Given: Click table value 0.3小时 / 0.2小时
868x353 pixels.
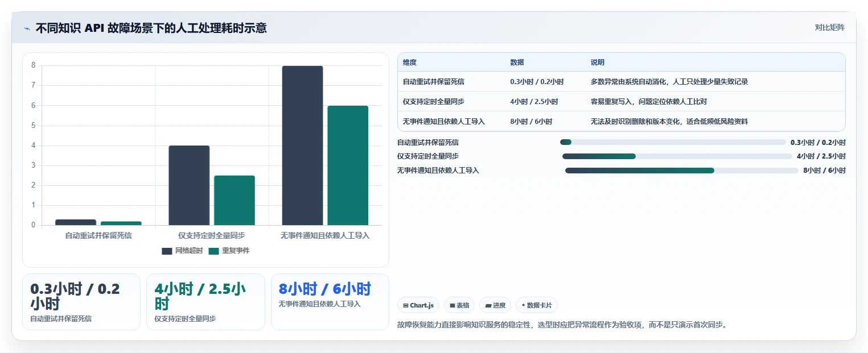Looking at the screenshot, I should tap(537, 82).
